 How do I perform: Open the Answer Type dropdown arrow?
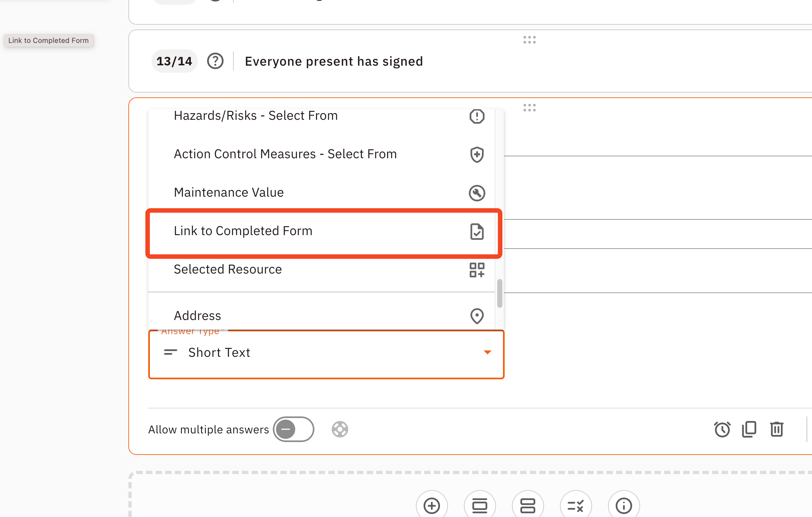pos(487,352)
